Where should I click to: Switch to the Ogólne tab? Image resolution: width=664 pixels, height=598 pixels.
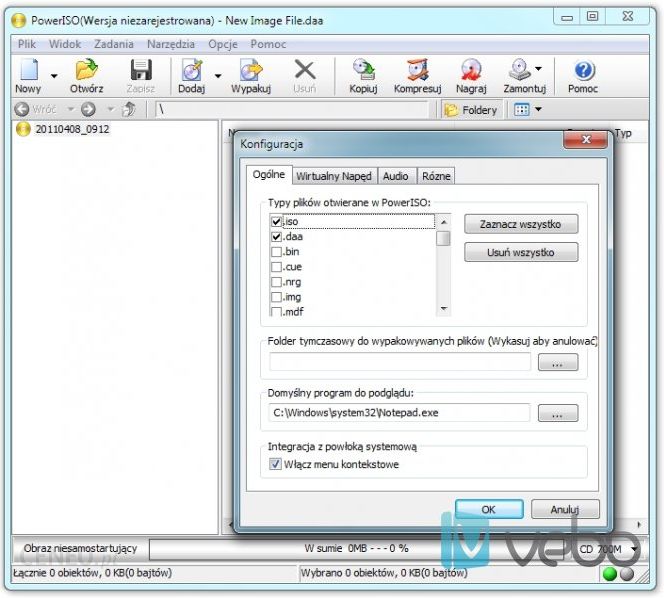click(269, 174)
